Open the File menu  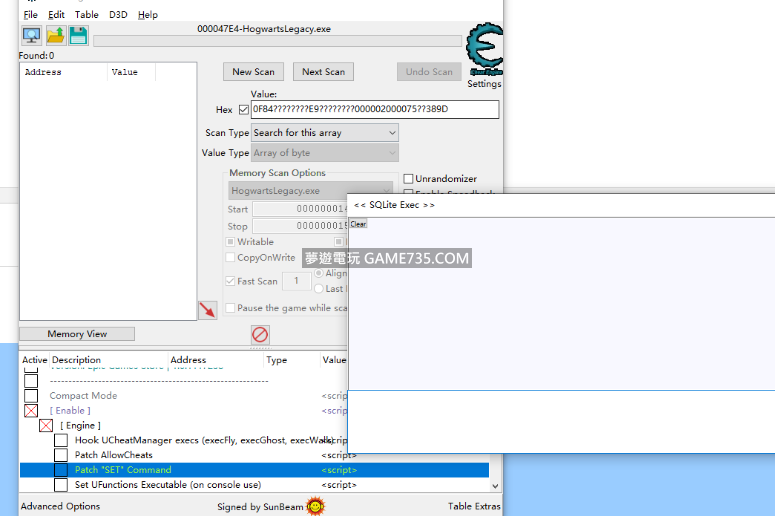click(x=31, y=15)
